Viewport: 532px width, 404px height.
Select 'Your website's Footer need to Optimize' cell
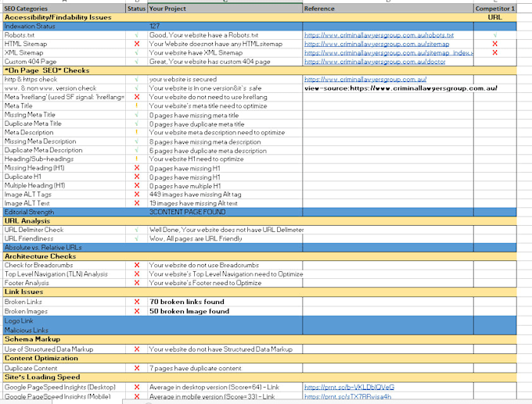(x=225, y=283)
